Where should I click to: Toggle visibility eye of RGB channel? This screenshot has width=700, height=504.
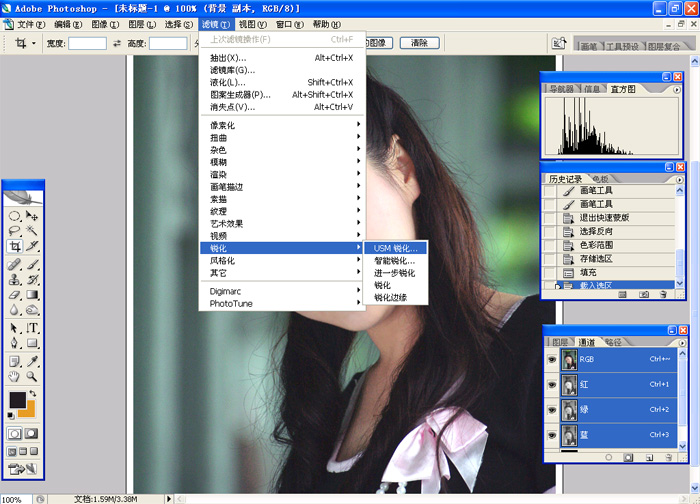[552, 359]
